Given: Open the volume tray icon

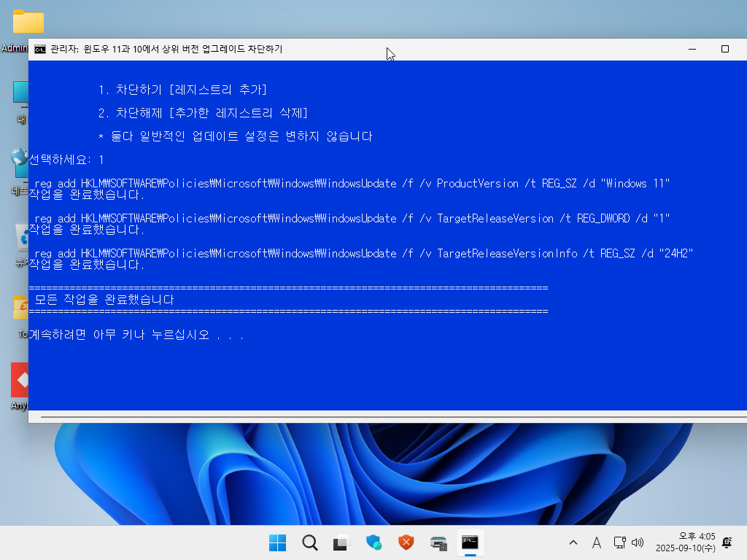Looking at the screenshot, I should 638,542.
